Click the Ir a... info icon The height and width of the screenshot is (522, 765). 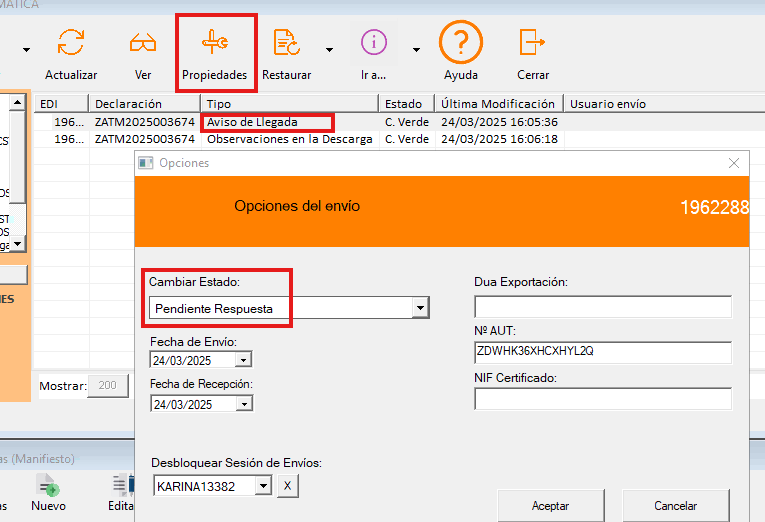[x=374, y=43]
